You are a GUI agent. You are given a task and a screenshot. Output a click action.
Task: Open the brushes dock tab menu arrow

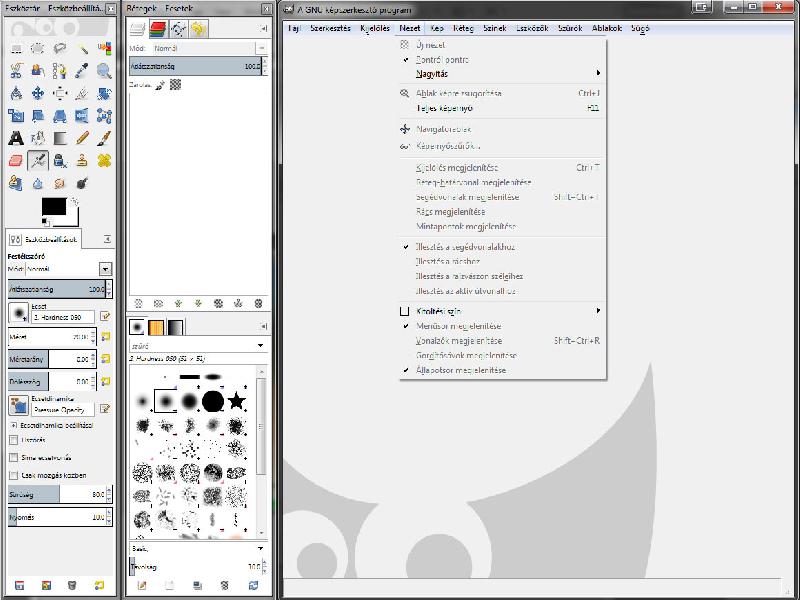click(264, 327)
